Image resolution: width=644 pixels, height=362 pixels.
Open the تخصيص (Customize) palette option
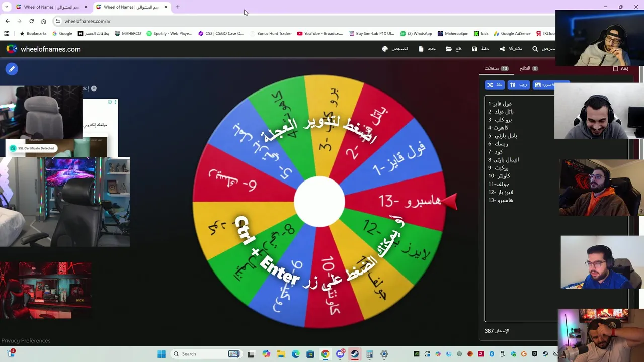[x=395, y=49]
